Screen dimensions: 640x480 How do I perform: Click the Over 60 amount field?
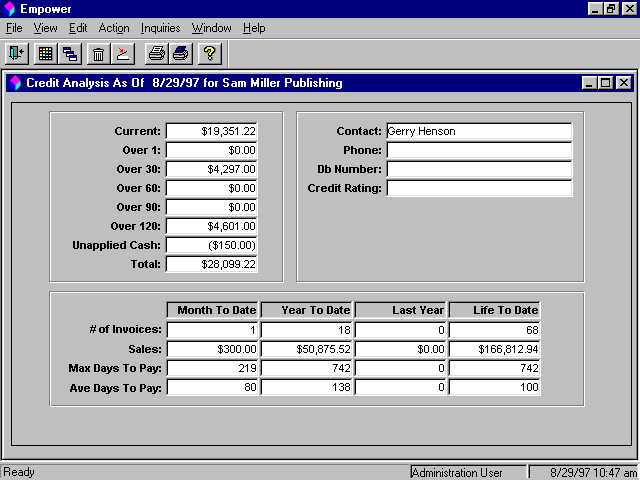(211, 188)
